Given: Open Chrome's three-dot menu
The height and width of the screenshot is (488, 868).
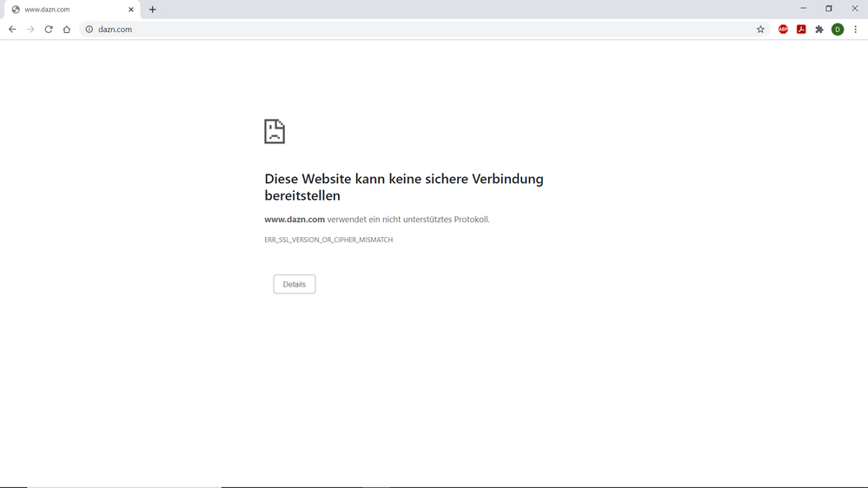Looking at the screenshot, I should [x=855, y=30].
